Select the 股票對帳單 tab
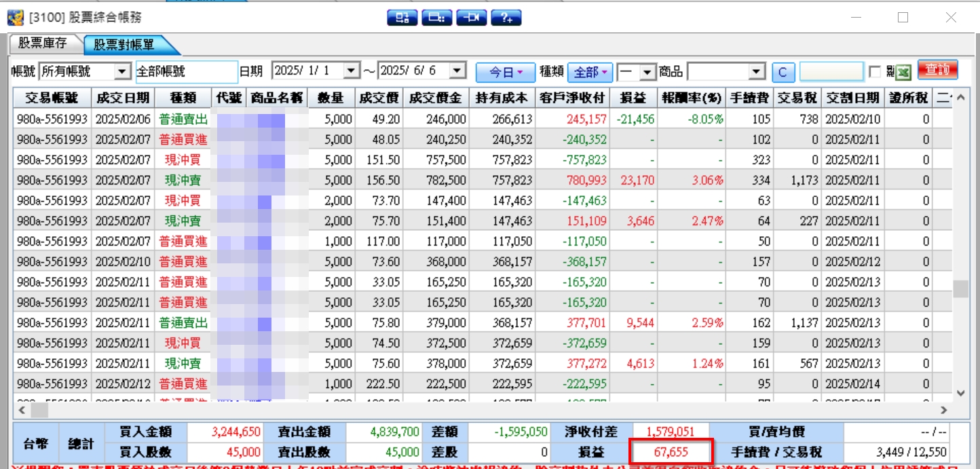Image resolution: width=980 pixels, height=469 pixels. (125, 45)
